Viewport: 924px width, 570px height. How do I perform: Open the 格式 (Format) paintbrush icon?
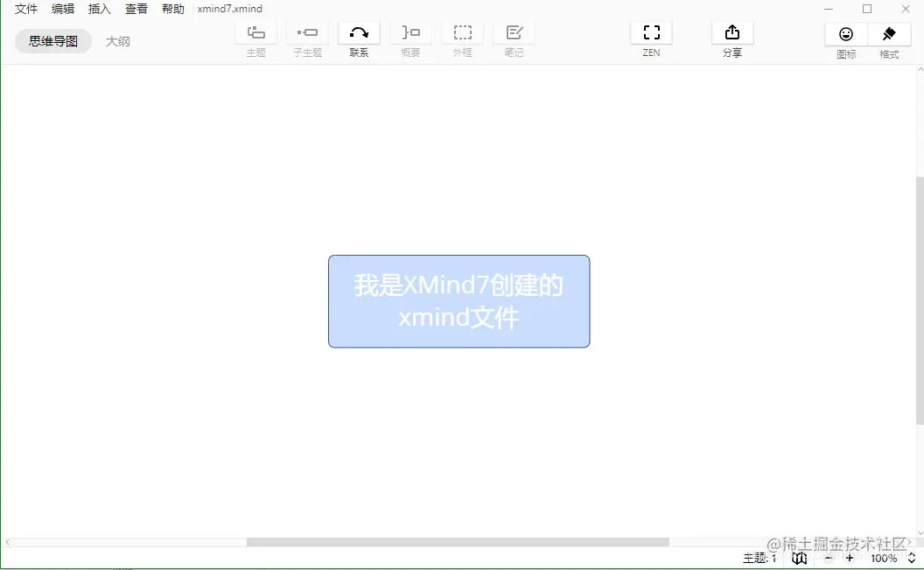889,33
